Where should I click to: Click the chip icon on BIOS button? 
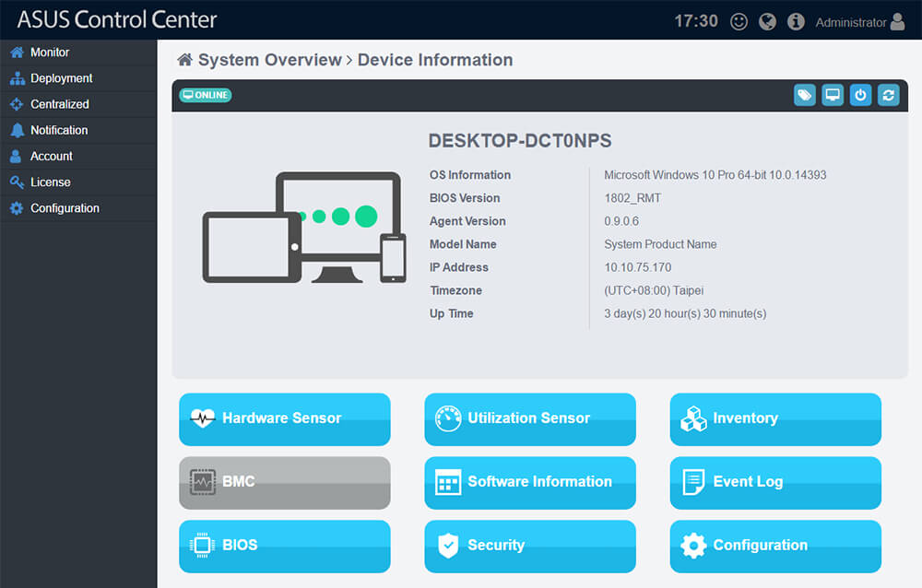click(202, 545)
